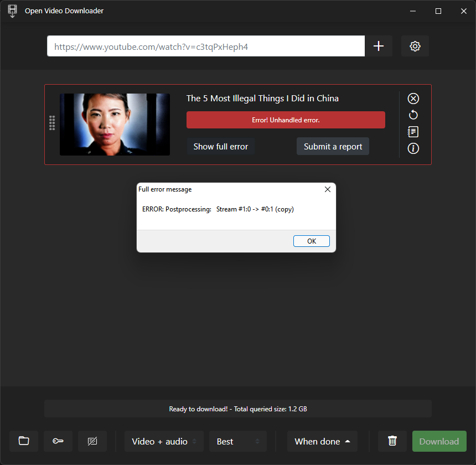The height and width of the screenshot is (465, 476).
Task: Clear the download queue with the trash icon
Action: pyautogui.click(x=392, y=441)
